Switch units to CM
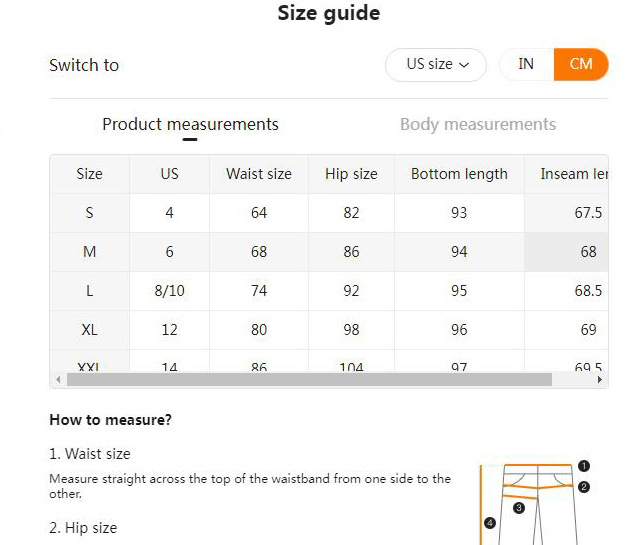The image size is (638, 545). click(581, 65)
